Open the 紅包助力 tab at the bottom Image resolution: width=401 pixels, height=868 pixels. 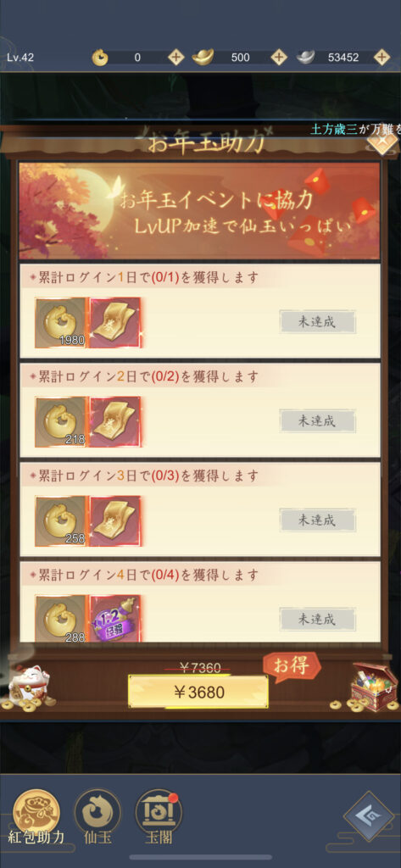[36, 818]
